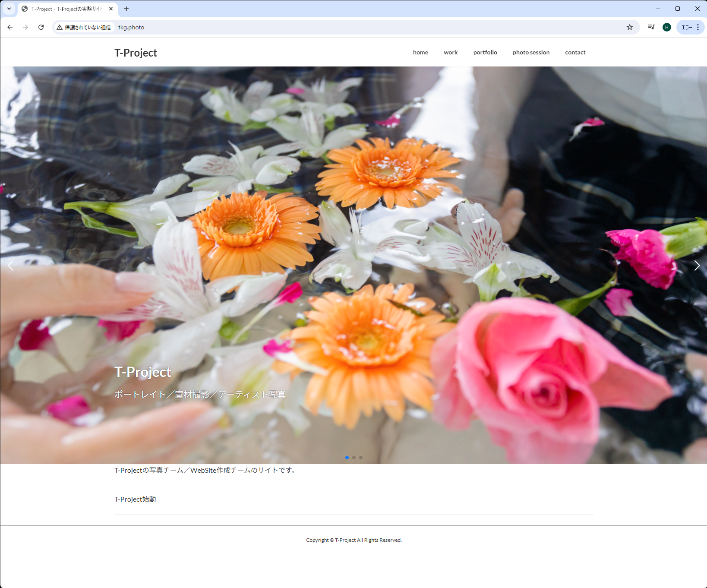
Task: Click the browser forward arrow
Action: click(x=25, y=27)
